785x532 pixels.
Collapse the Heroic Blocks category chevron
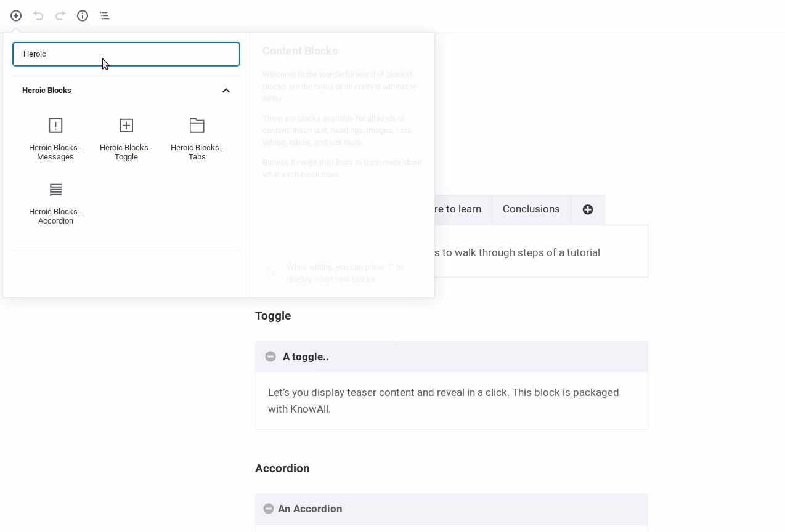point(226,91)
